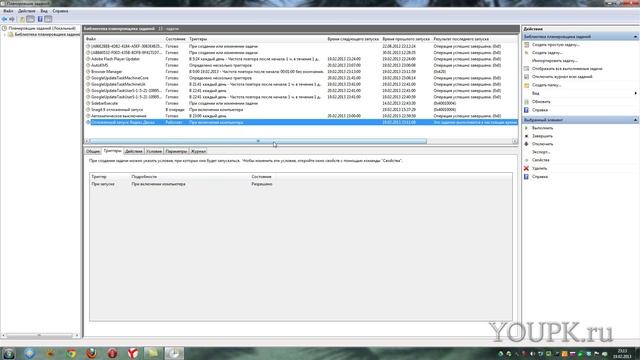Click the clock in system tray
Viewport: 640px width, 360px height.
click(622, 353)
